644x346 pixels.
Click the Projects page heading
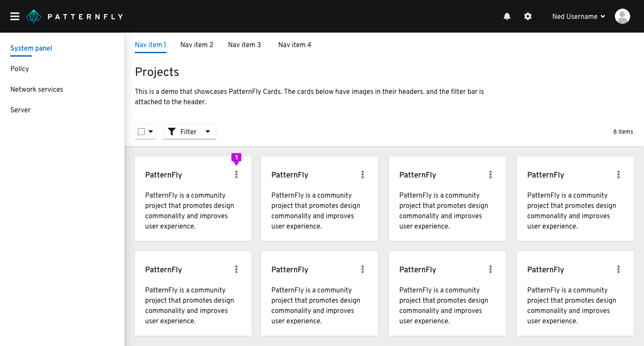pos(157,72)
